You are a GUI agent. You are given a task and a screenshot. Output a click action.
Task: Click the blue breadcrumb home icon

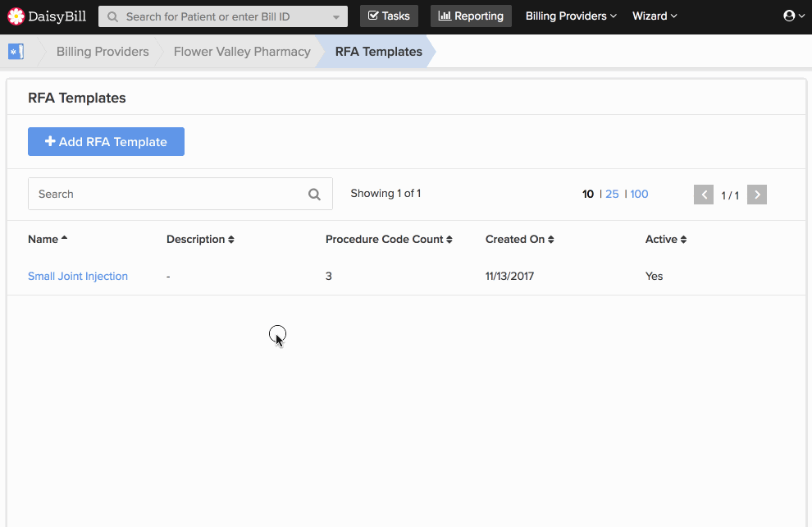click(x=16, y=51)
